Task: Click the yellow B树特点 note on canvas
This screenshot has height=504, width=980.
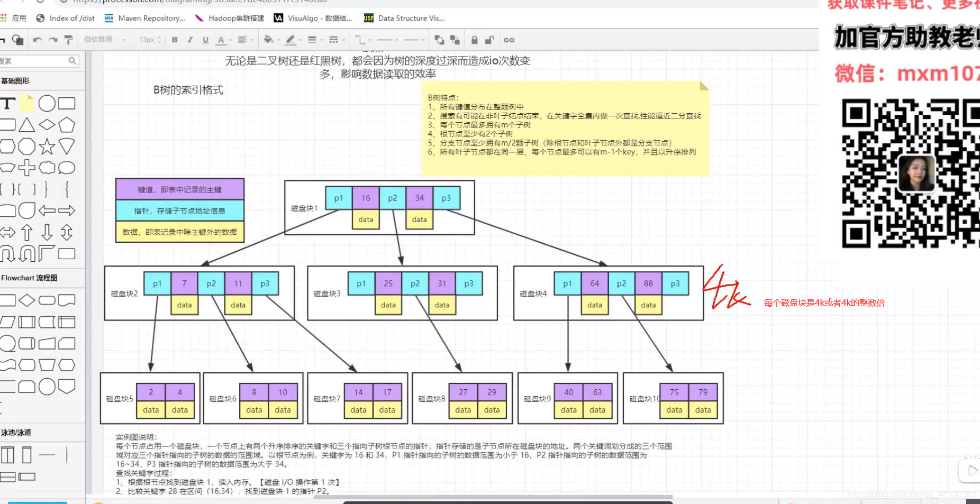Action: [565, 128]
